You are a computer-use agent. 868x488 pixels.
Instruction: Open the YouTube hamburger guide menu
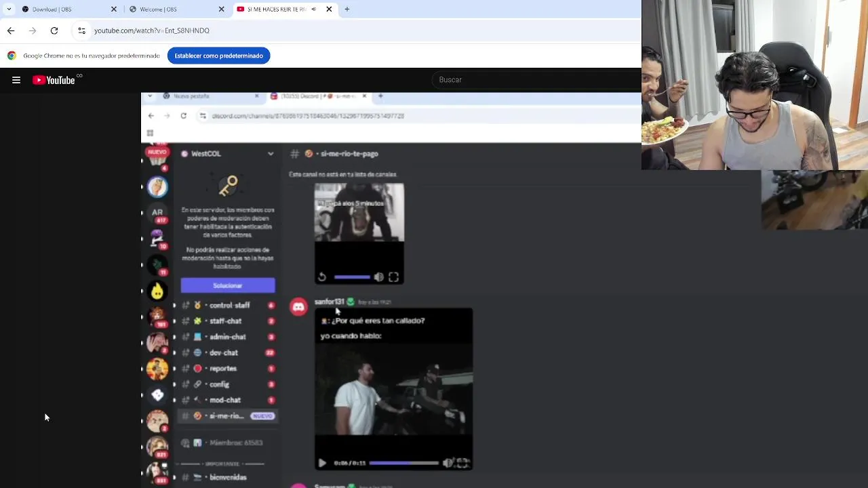(16, 80)
